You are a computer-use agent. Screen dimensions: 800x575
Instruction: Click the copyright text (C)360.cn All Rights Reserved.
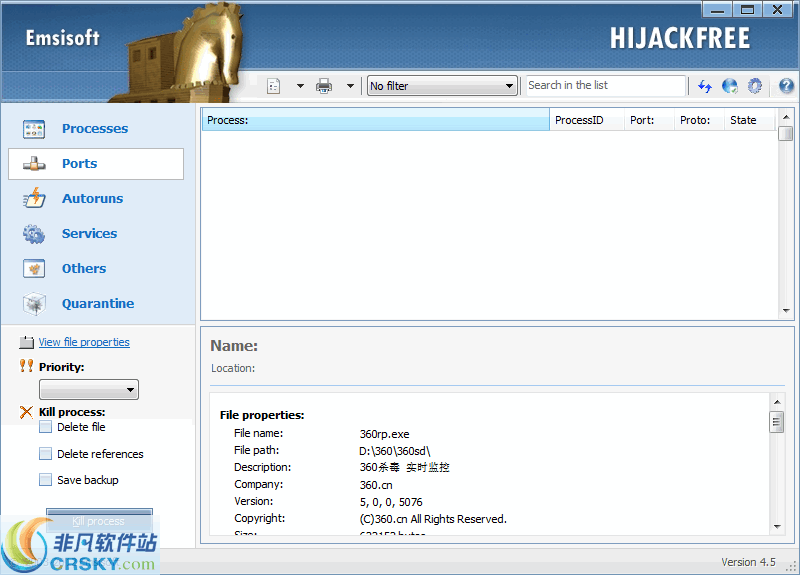[433, 519]
